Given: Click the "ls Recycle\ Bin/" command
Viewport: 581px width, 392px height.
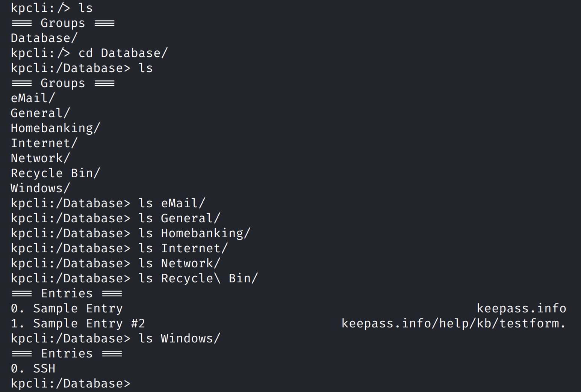Looking at the screenshot, I should [x=198, y=278].
